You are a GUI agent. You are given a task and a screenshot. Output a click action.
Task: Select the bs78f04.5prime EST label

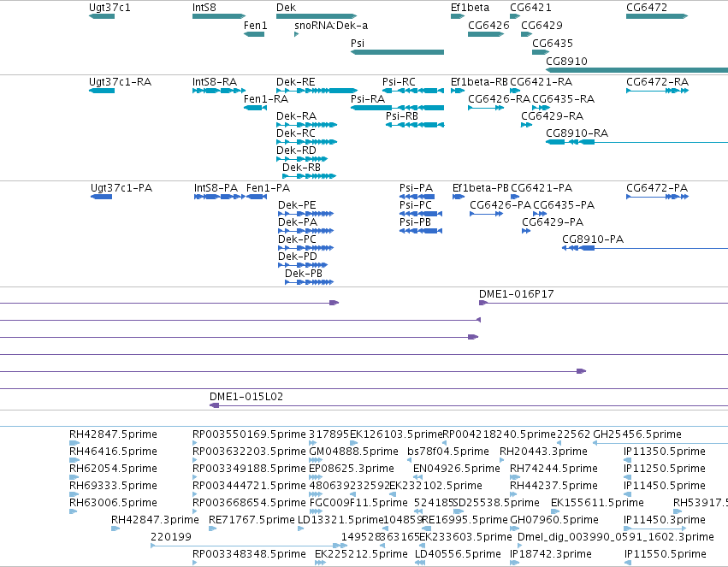[x=448, y=452]
